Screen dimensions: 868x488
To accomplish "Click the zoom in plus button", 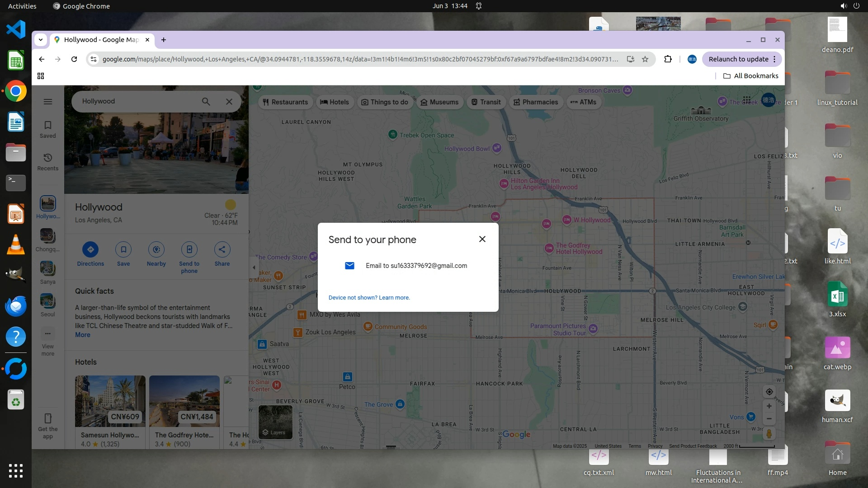I will tap(769, 406).
